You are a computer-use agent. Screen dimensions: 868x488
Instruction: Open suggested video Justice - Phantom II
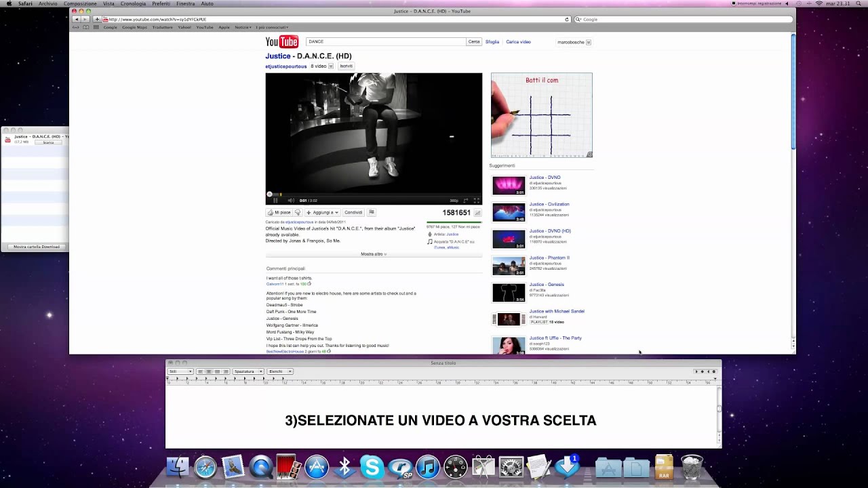(x=549, y=258)
